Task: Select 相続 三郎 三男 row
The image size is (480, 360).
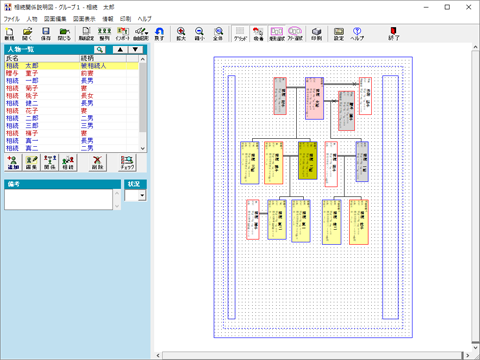Action: pos(72,126)
